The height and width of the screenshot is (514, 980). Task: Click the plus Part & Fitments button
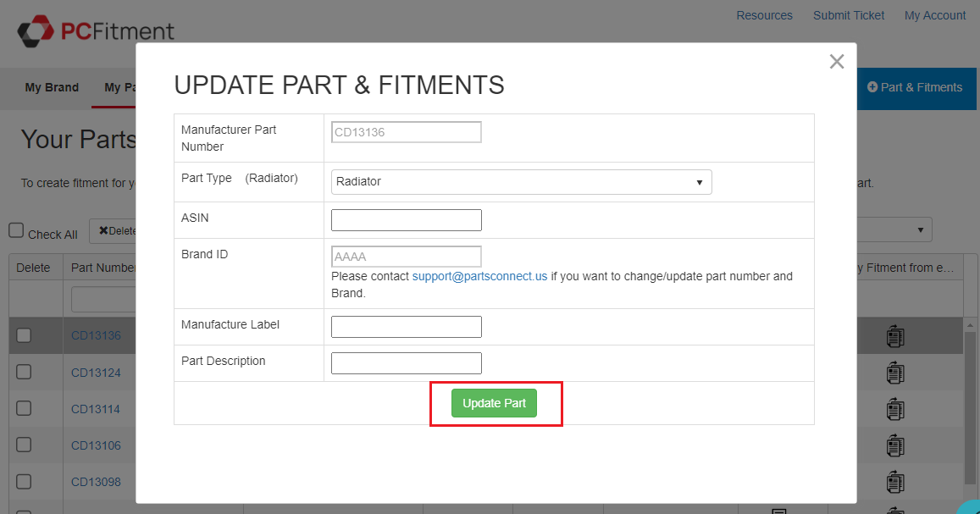click(915, 87)
